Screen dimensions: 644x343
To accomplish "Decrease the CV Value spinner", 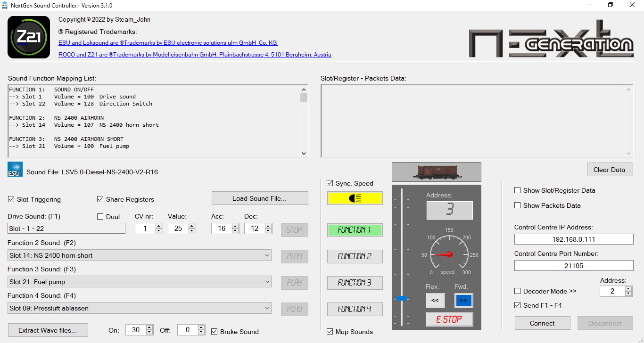I will pos(191,231).
